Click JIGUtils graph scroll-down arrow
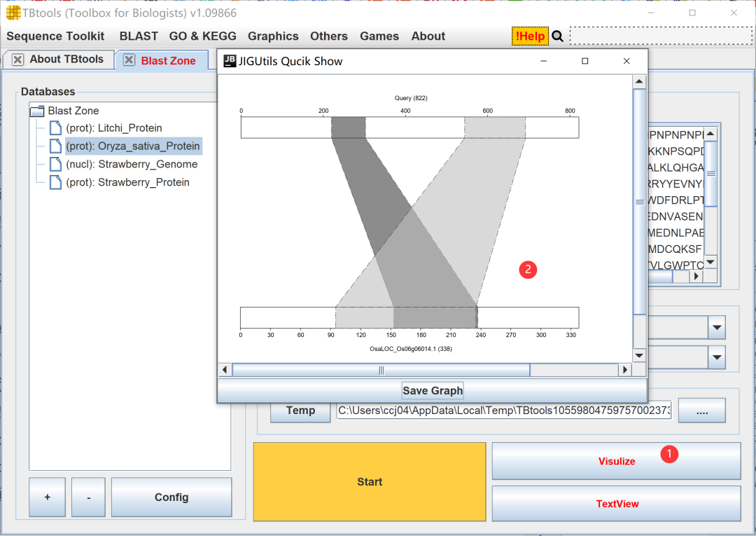The width and height of the screenshot is (756, 536). click(x=639, y=356)
